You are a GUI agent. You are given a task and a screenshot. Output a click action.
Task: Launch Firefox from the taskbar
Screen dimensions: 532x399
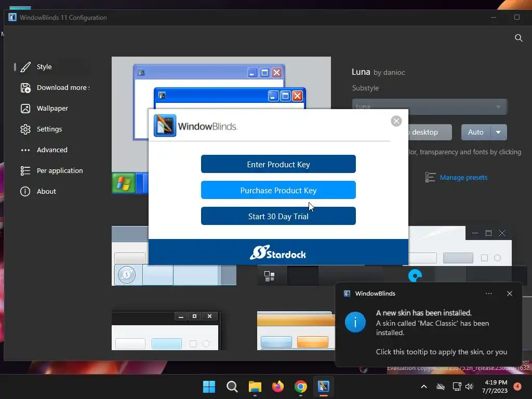pos(278,387)
